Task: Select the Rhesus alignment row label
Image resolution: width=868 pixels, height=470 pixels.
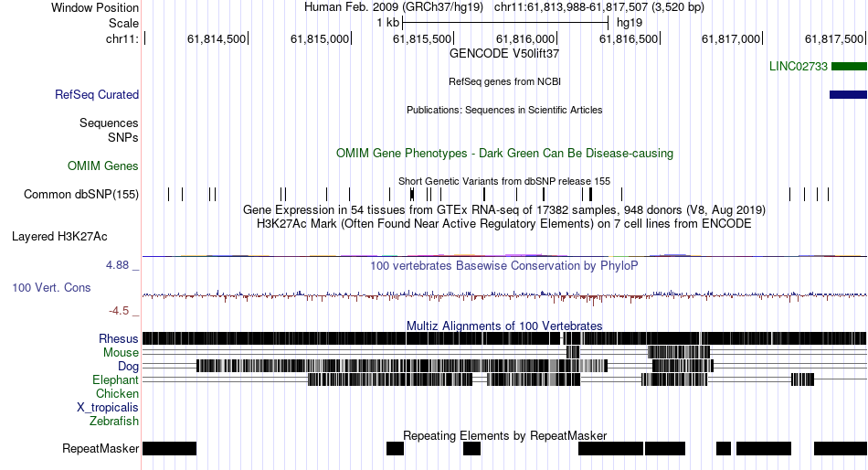Action: [119, 338]
